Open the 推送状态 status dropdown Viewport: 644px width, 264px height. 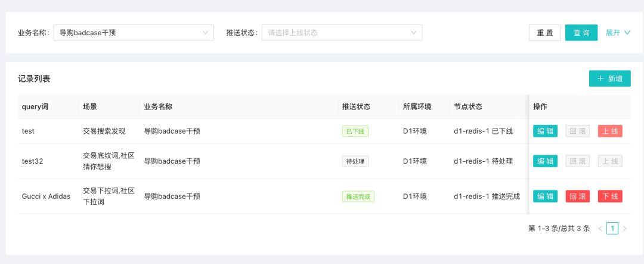click(342, 33)
